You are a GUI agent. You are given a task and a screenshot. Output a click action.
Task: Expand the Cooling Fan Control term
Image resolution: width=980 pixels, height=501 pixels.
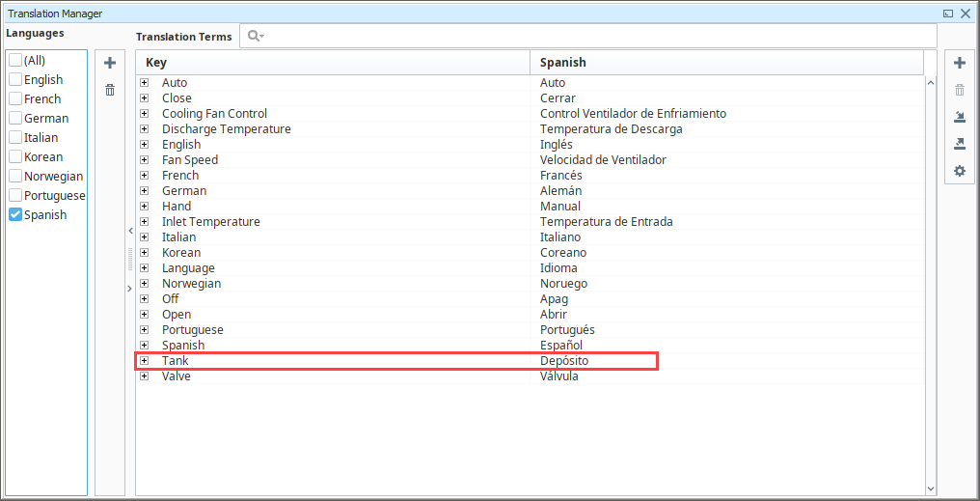[145, 114]
